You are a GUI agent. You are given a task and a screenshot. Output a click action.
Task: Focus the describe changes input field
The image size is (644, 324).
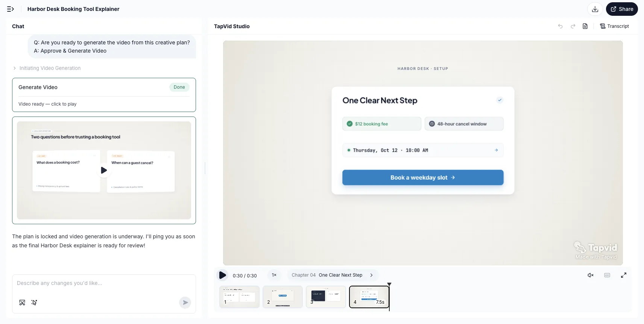[x=104, y=283]
